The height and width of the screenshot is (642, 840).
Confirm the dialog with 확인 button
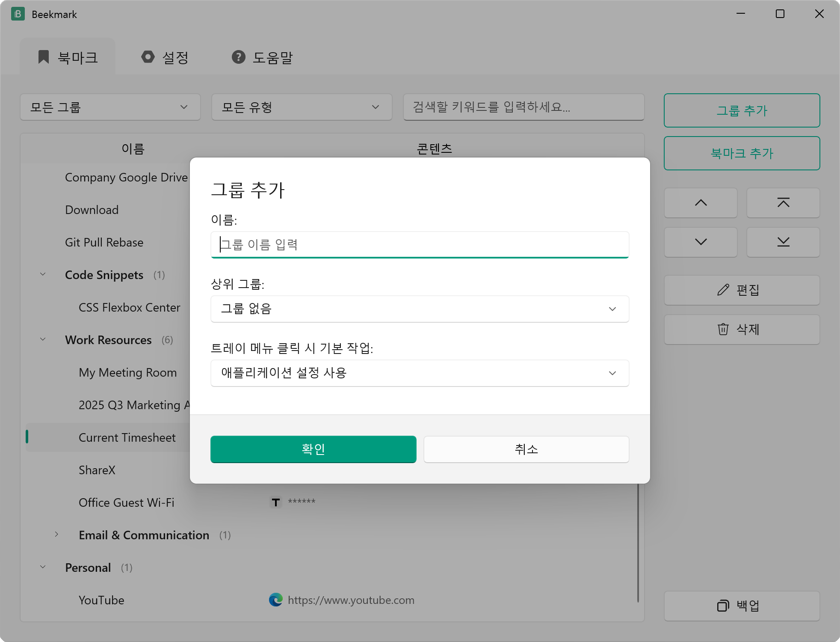pyautogui.click(x=314, y=449)
